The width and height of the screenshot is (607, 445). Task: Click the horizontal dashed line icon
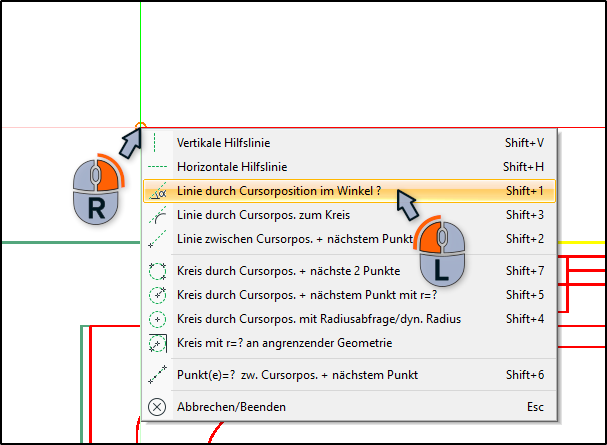point(157,167)
